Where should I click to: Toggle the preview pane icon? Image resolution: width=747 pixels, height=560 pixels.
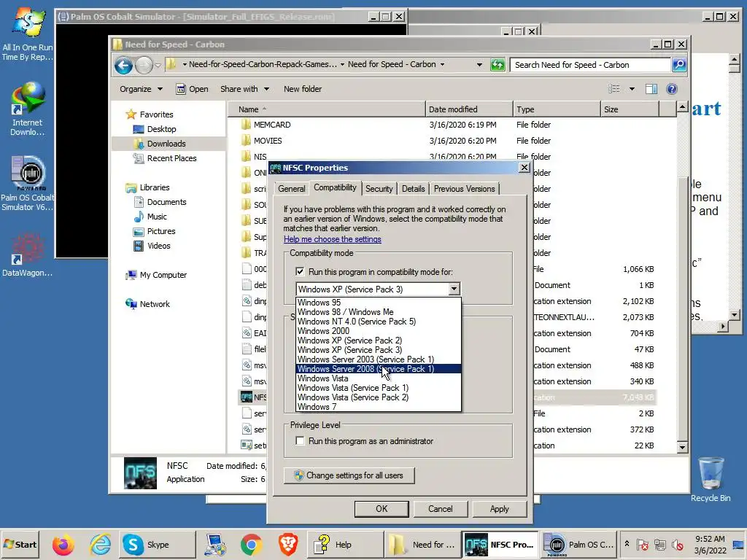(651, 89)
